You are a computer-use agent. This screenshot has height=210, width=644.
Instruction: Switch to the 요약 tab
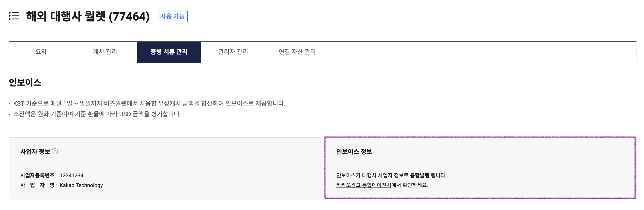click(41, 52)
